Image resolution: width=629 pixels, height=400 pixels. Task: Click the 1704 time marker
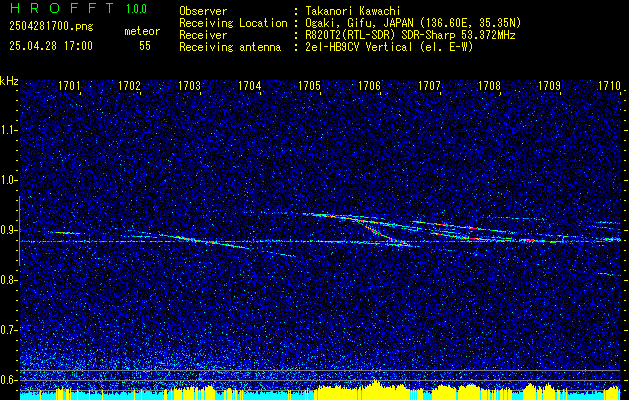click(x=250, y=85)
